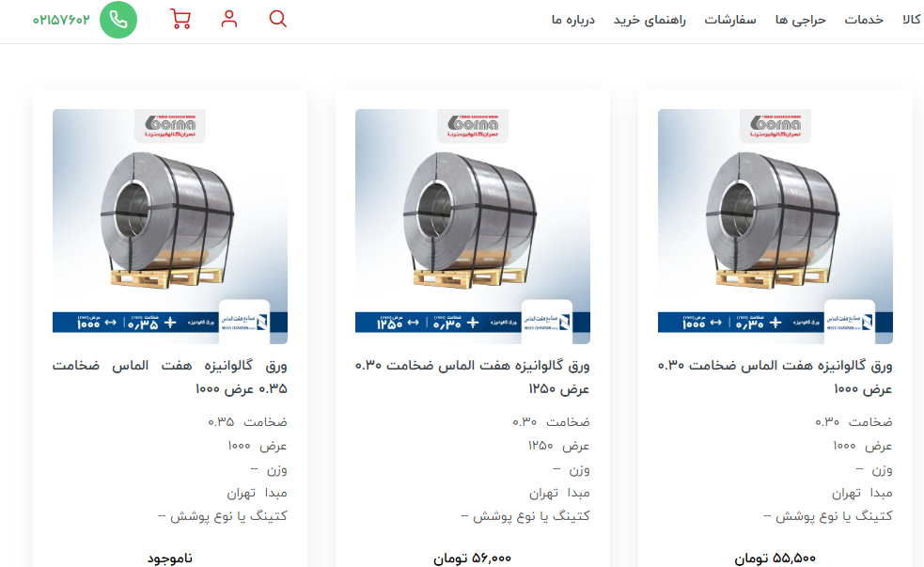Open coil image of 0.30 width 1000 product
Screen dimensions: 924x567
[775, 227]
